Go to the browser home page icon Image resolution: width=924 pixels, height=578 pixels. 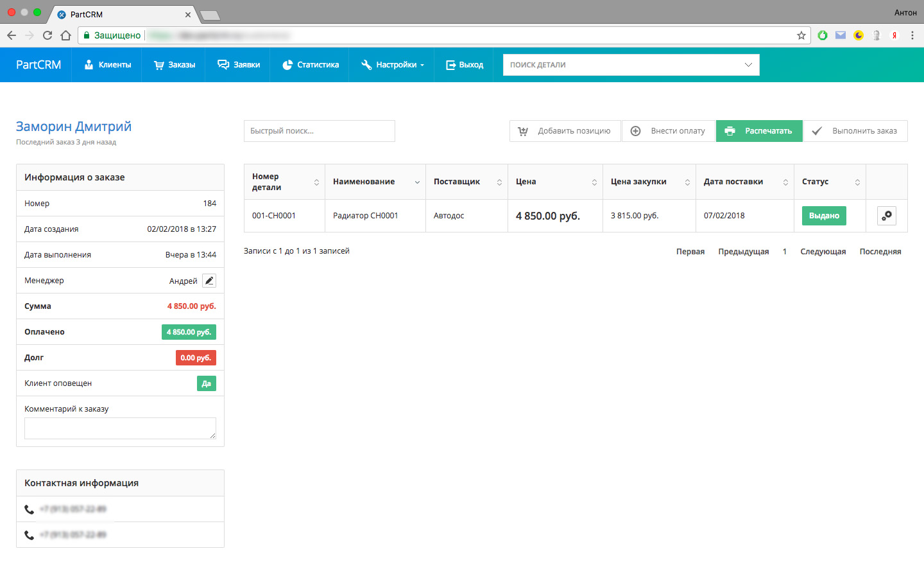click(65, 35)
